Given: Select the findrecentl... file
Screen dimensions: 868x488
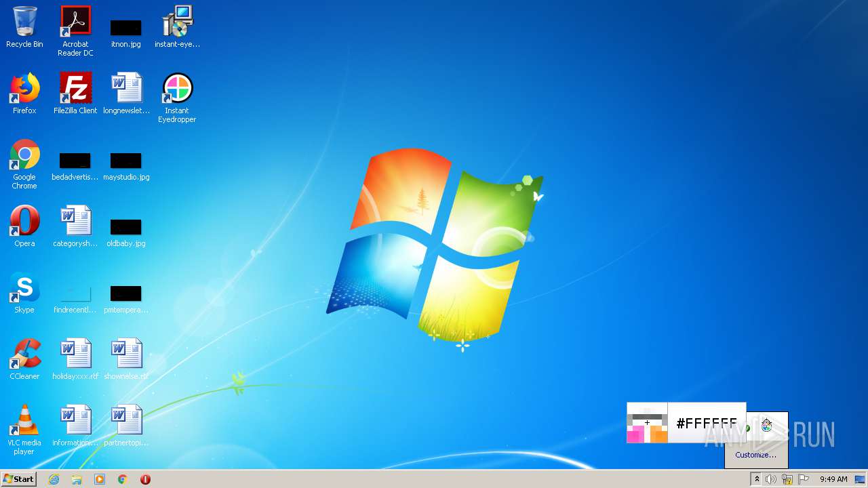Looking at the screenshot, I should (75, 298).
